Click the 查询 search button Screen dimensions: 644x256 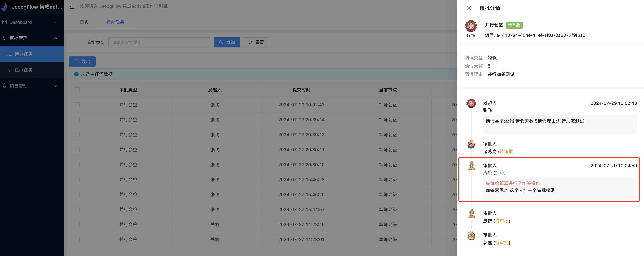[x=227, y=42]
